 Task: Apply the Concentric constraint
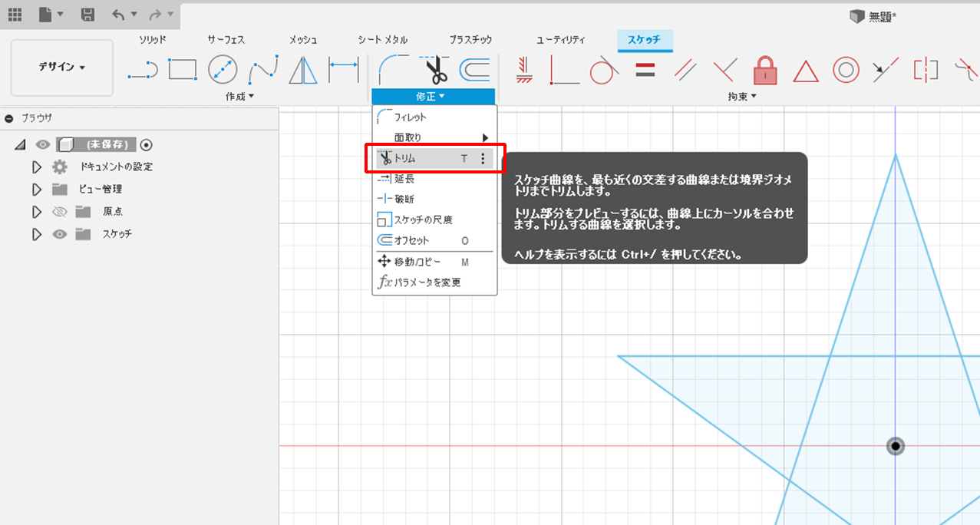point(845,70)
